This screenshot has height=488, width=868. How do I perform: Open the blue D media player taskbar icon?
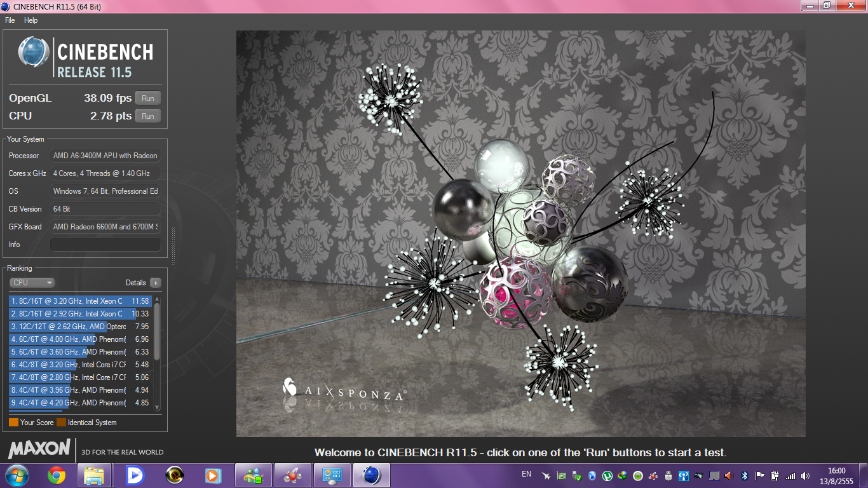[135, 475]
